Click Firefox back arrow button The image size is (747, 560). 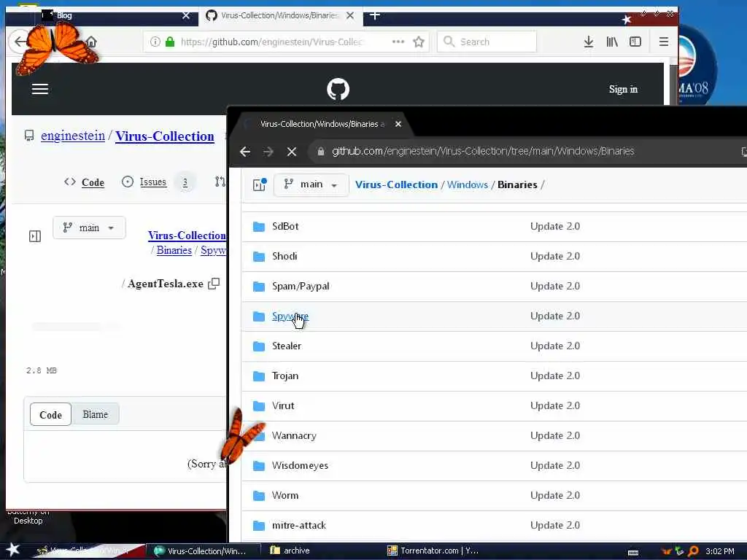[19, 42]
